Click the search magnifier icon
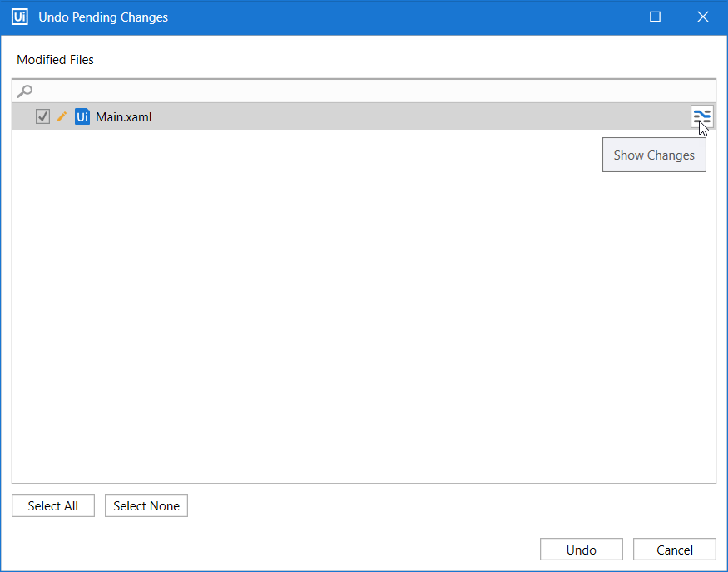 (24, 91)
